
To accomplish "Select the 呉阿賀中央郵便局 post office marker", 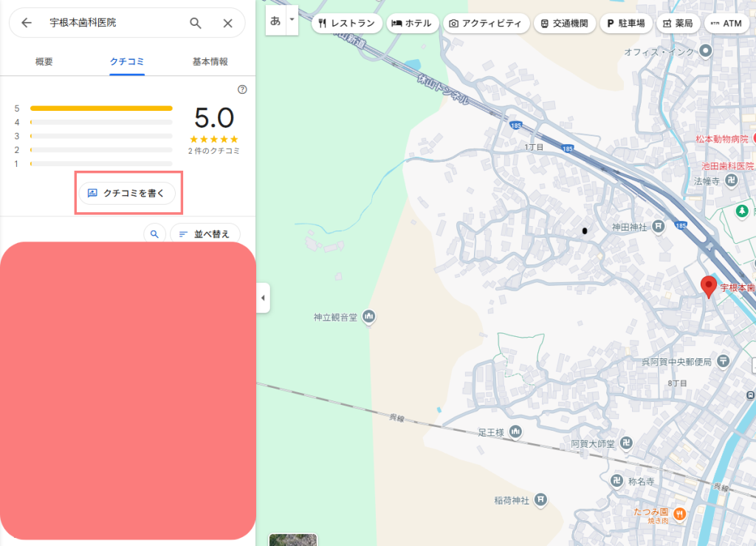I will pyautogui.click(x=722, y=361).
